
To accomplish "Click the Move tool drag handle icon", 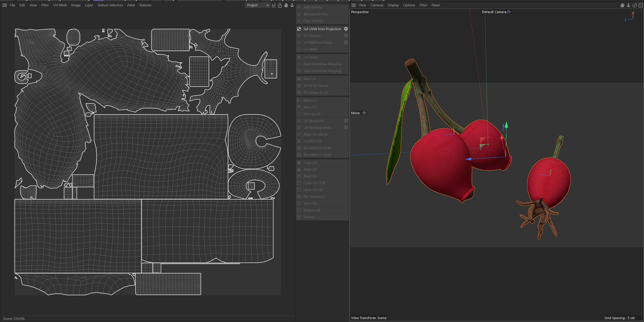I will pos(364,113).
